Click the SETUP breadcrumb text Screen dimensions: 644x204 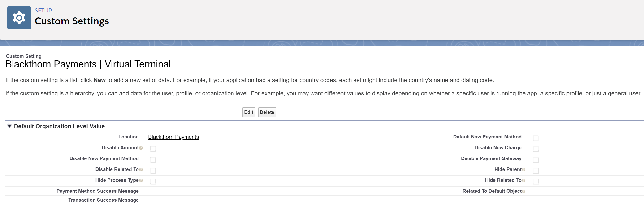[x=43, y=10]
